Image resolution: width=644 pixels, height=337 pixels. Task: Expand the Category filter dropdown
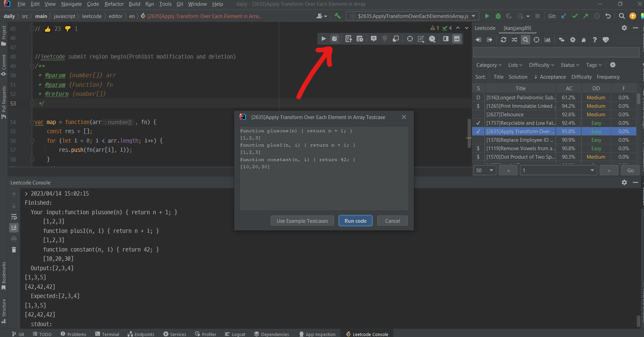point(489,65)
